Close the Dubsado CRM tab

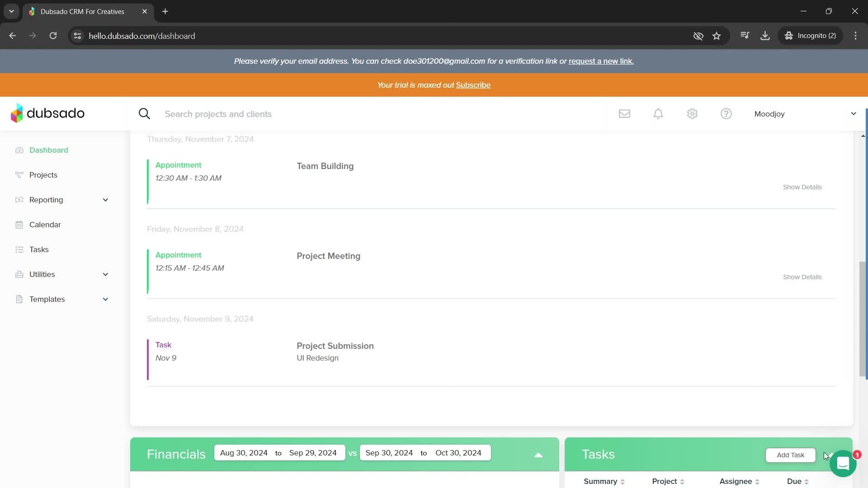pos(145,11)
